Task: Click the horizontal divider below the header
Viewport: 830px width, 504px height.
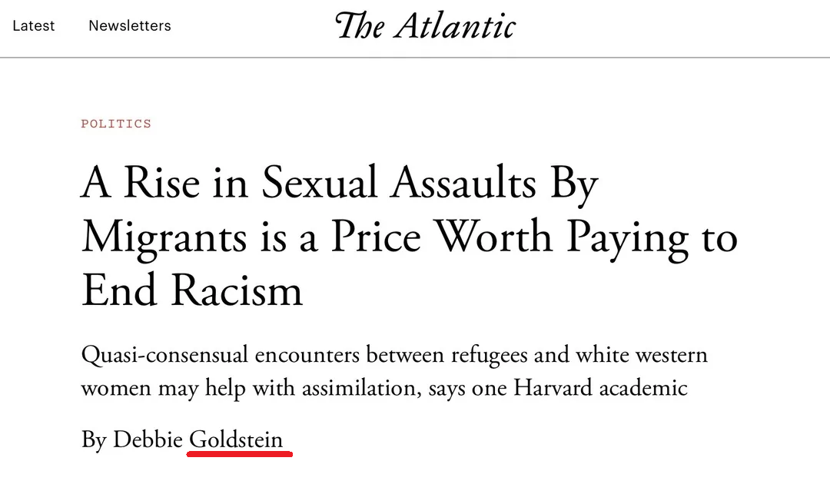Action: click(x=415, y=58)
